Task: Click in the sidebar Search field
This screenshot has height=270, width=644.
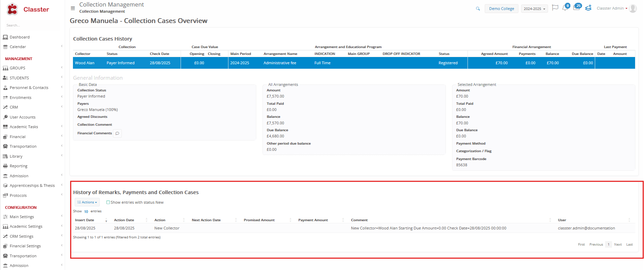Action: pyautogui.click(x=32, y=25)
